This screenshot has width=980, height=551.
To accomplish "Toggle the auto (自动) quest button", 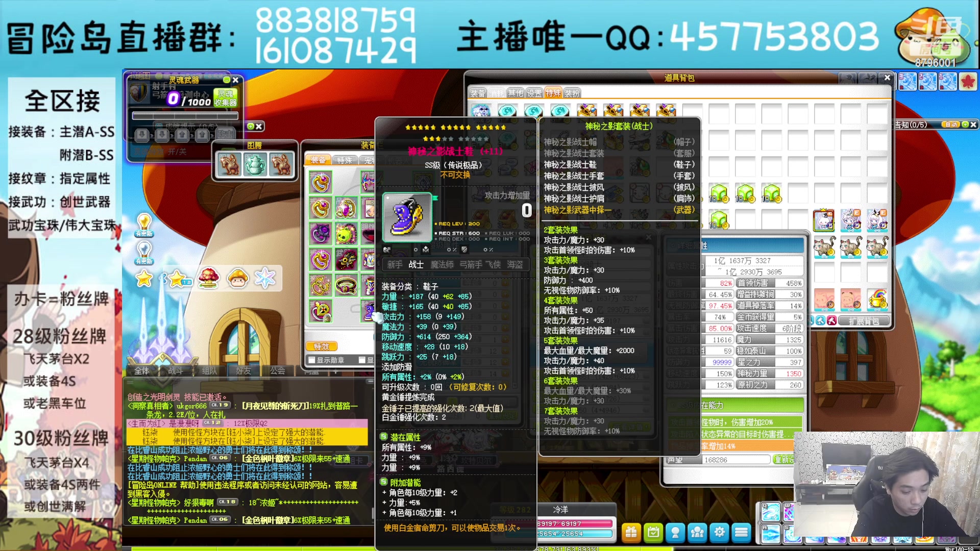I will [x=951, y=124].
